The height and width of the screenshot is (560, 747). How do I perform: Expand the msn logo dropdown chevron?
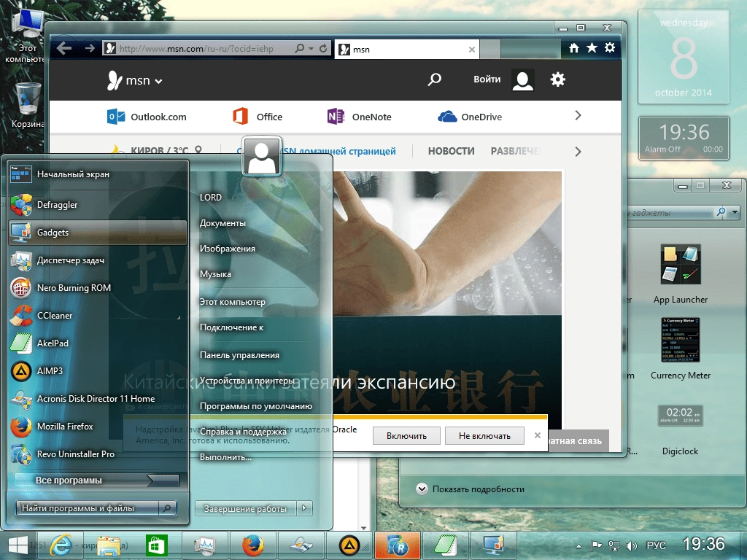point(158,82)
